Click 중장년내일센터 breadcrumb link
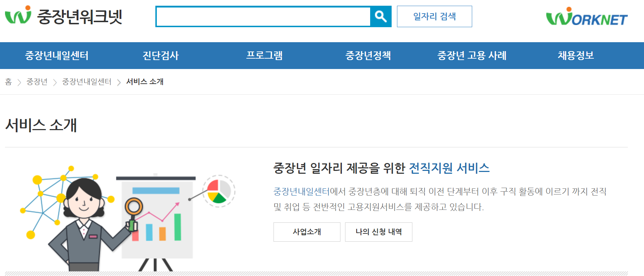Viewport: 644px width, 276px height. pyautogui.click(x=87, y=82)
